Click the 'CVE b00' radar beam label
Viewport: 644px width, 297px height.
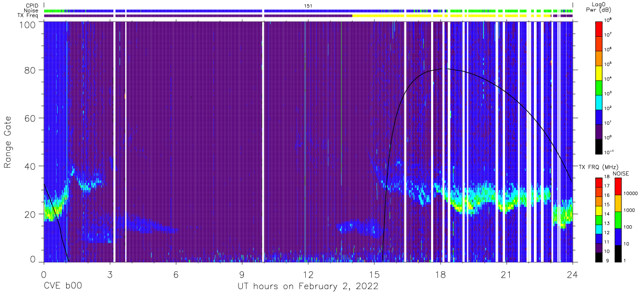click(x=62, y=285)
